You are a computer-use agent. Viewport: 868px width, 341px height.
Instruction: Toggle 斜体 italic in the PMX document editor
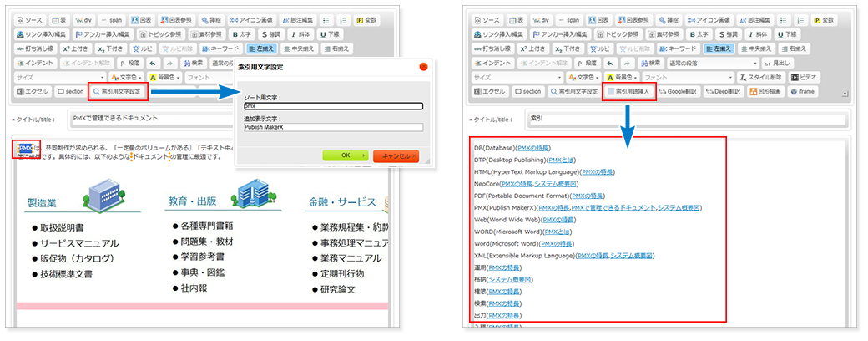point(302,34)
